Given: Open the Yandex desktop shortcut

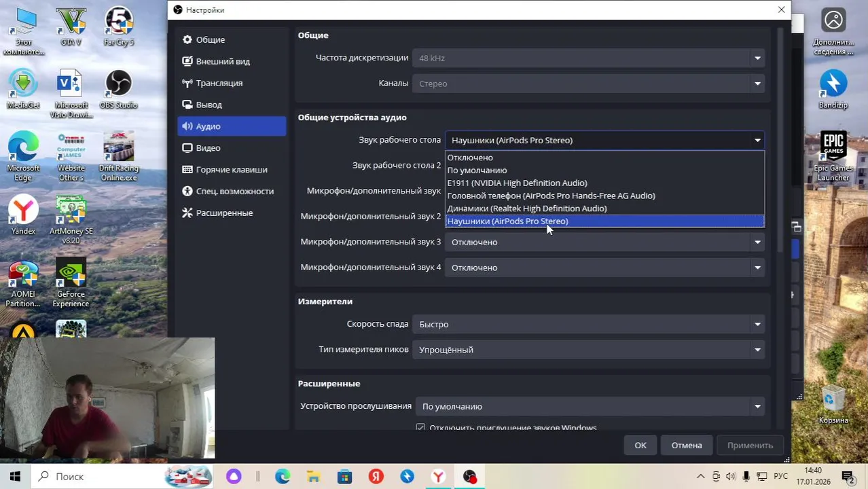Looking at the screenshot, I should (x=23, y=215).
